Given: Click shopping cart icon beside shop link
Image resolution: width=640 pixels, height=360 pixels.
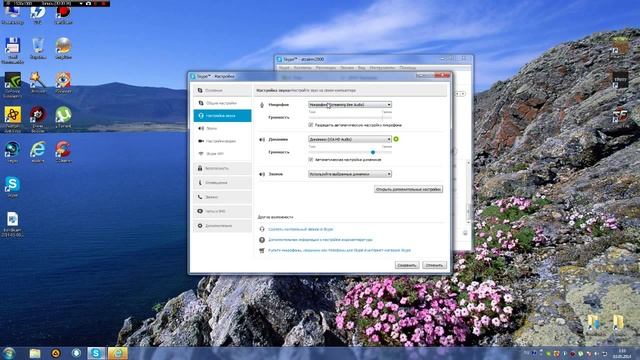Looking at the screenshot, I should pos(262,250).
